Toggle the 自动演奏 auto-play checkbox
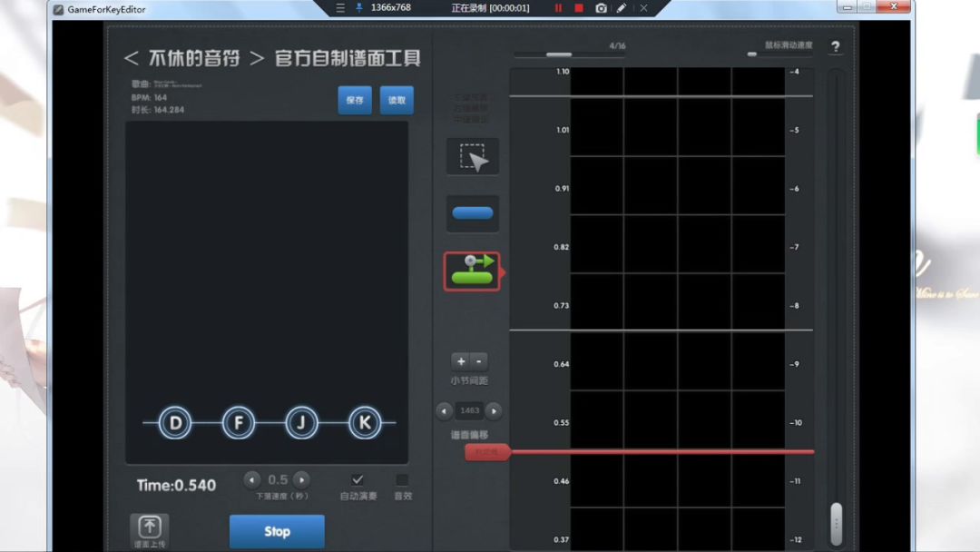The height and width of the screenshot is (552, 980). 358,479
